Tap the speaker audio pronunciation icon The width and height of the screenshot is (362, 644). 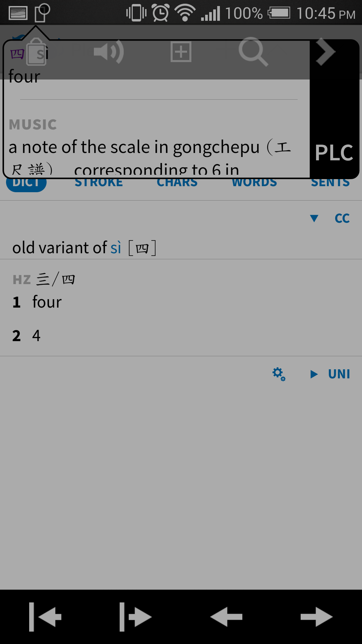click(x=109, y=52)
